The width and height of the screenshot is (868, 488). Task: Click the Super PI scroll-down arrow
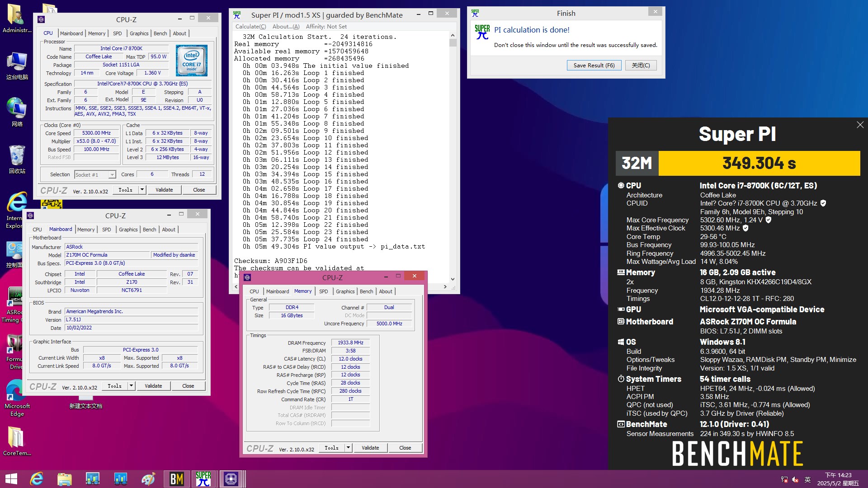click(453, 279)
